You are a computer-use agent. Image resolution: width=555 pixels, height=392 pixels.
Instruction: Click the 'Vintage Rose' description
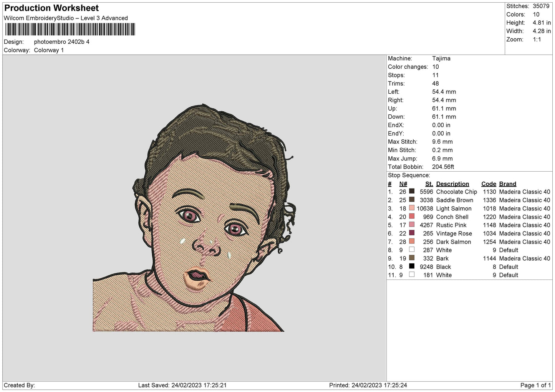(454, 233)
